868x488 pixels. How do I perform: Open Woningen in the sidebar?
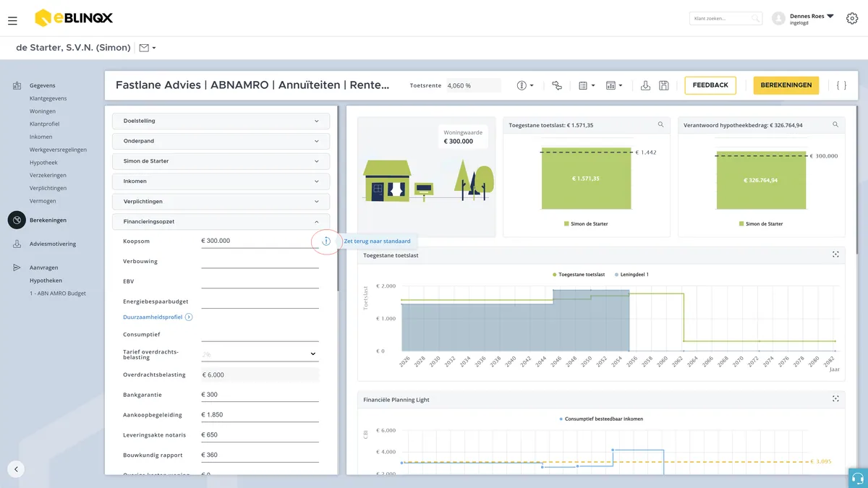tap(43, 111)
